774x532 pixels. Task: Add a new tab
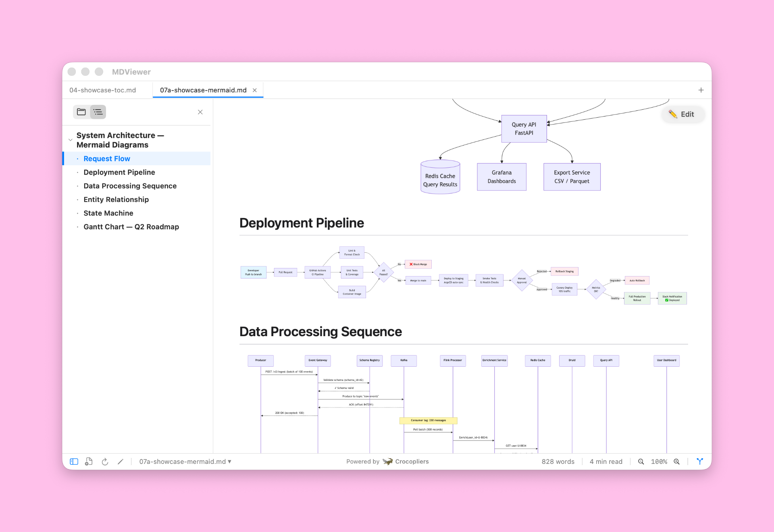(701, 90)
